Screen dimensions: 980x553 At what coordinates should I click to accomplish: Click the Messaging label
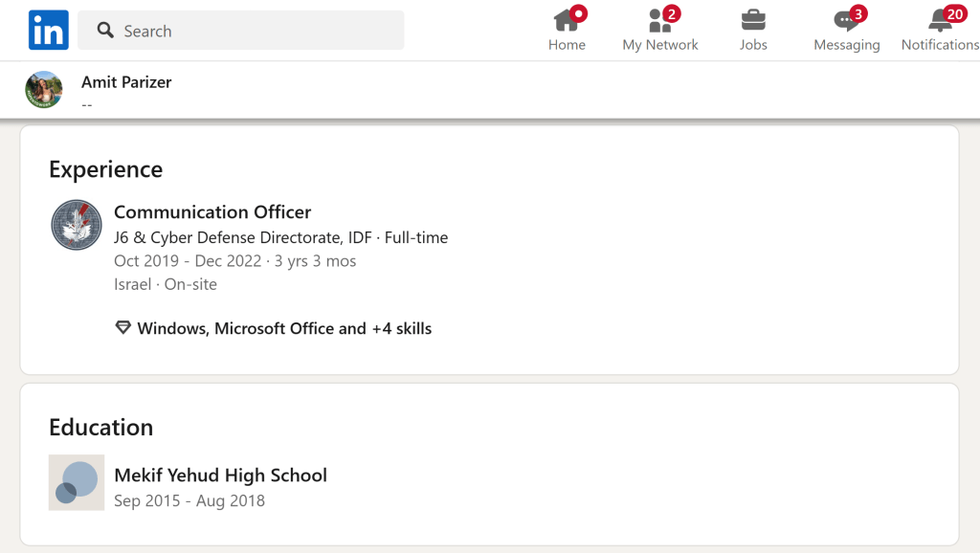pyautogui.click(x=847, y=45)
